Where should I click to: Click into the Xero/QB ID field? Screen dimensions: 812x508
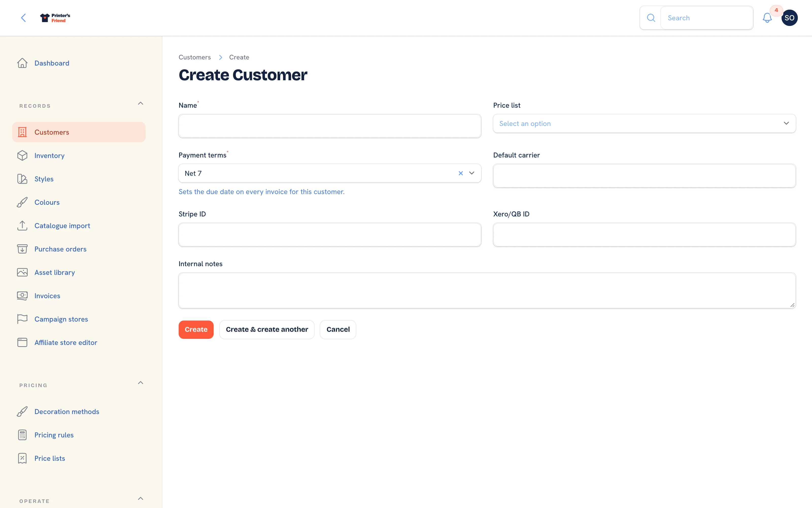[644, 235]
